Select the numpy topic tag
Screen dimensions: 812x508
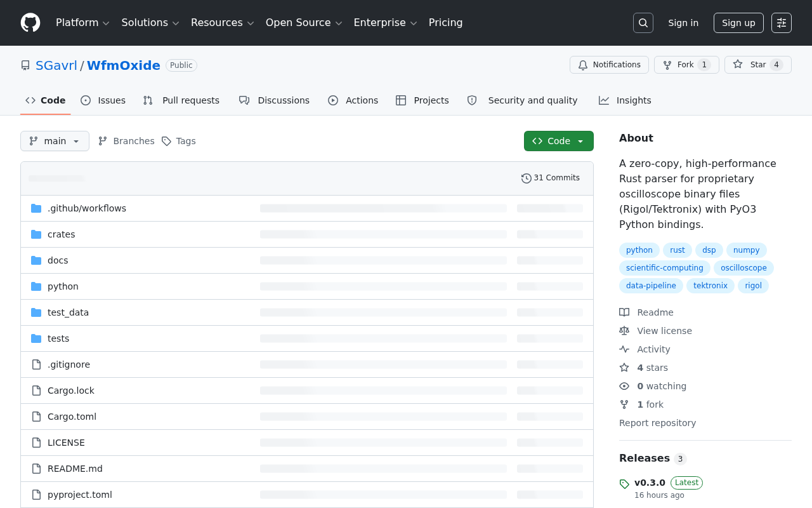(x=747, y=250)
